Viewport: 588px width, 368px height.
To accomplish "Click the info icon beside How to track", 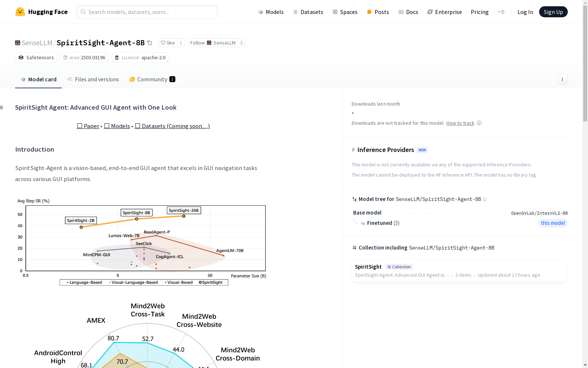I will tap(479, 123).
